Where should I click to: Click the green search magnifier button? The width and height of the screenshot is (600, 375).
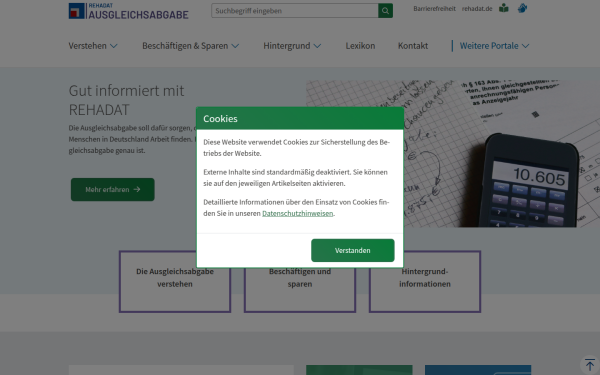coord(385,11)
